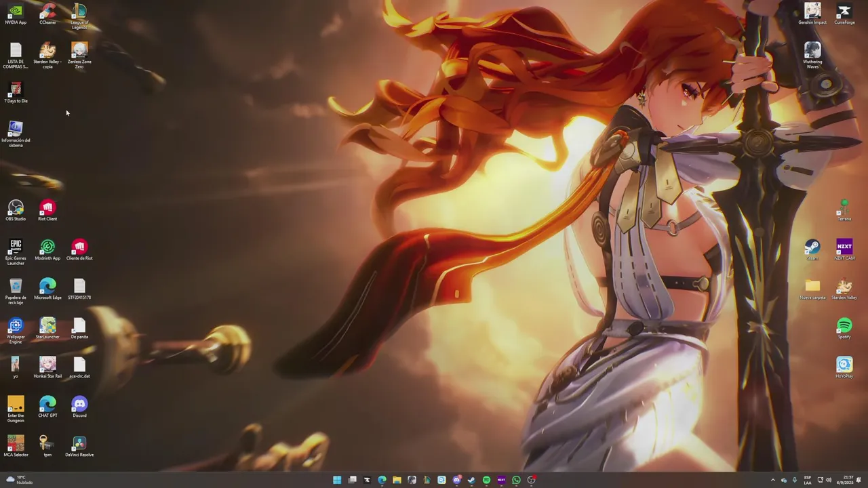
Task: Open the notification bell in the taskbar
Action: [859, 480]
